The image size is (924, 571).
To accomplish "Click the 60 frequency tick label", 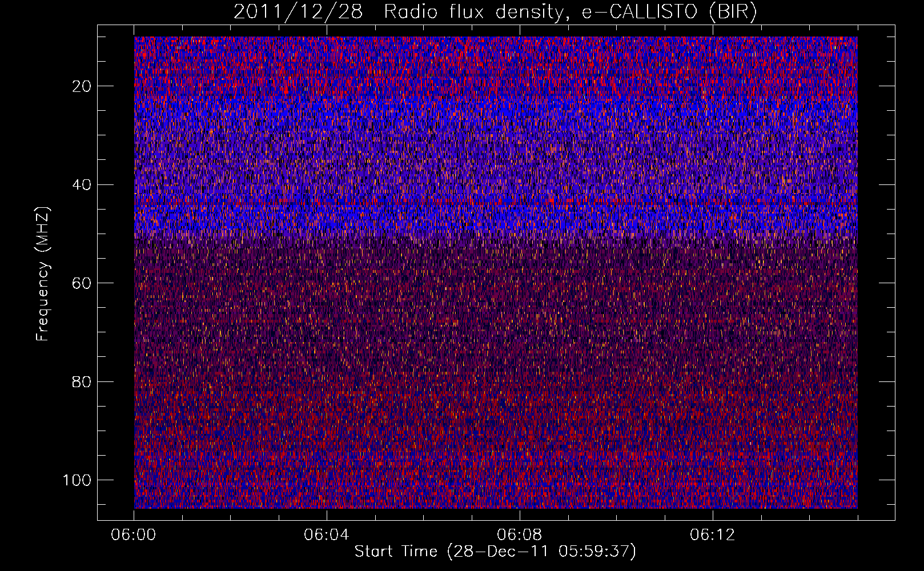I will point(81,283).
